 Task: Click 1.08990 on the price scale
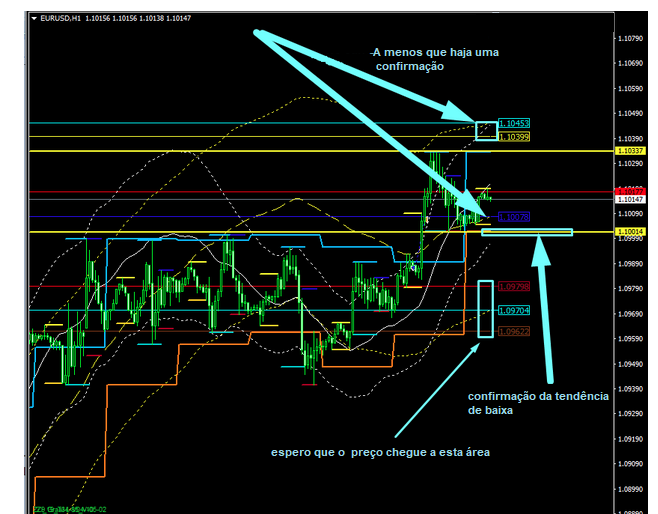tap(630, 489)
